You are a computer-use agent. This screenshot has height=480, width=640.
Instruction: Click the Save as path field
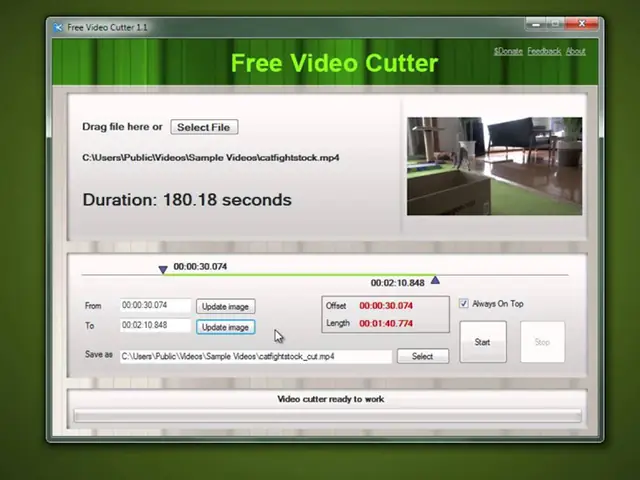coord(256,356)
